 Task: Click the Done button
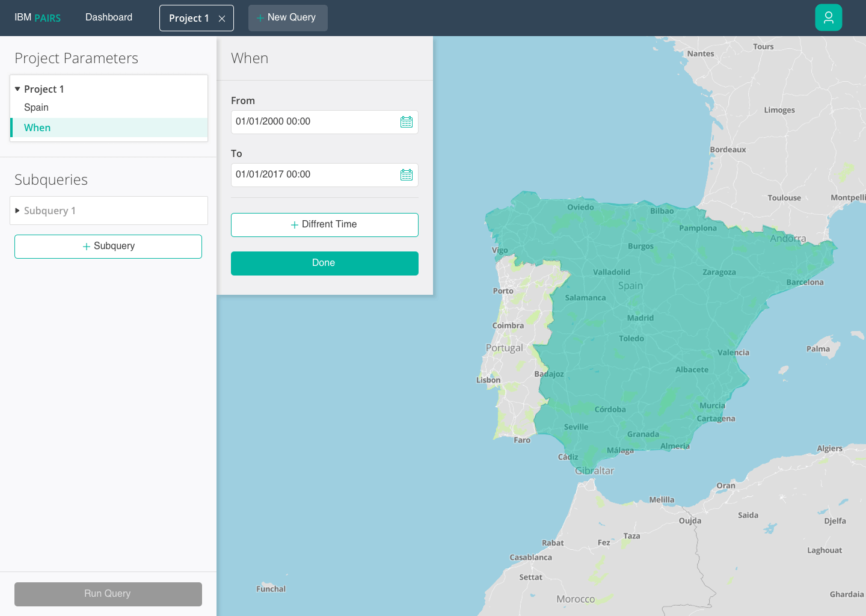tap(324, 263)
